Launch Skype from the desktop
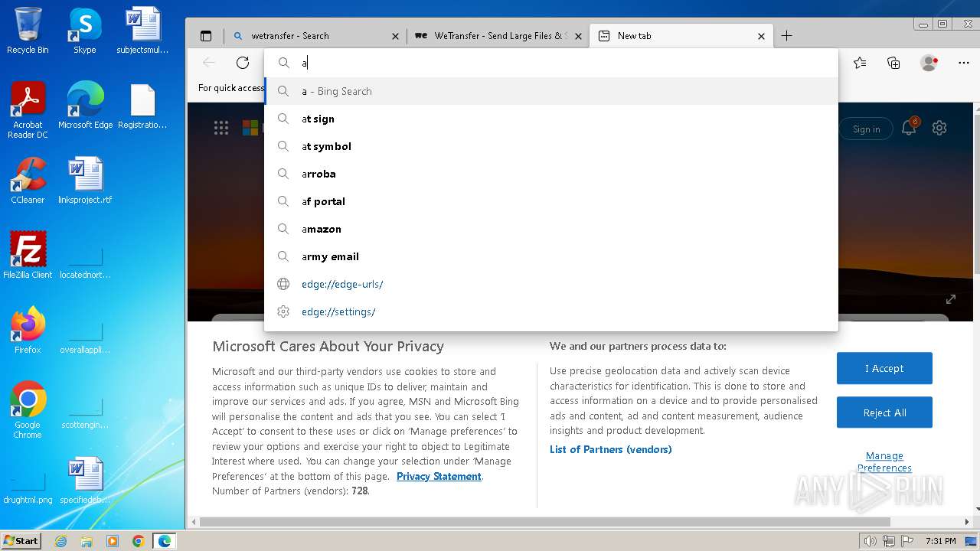Screen dimensions: 980x551 [x=84, y=31]
